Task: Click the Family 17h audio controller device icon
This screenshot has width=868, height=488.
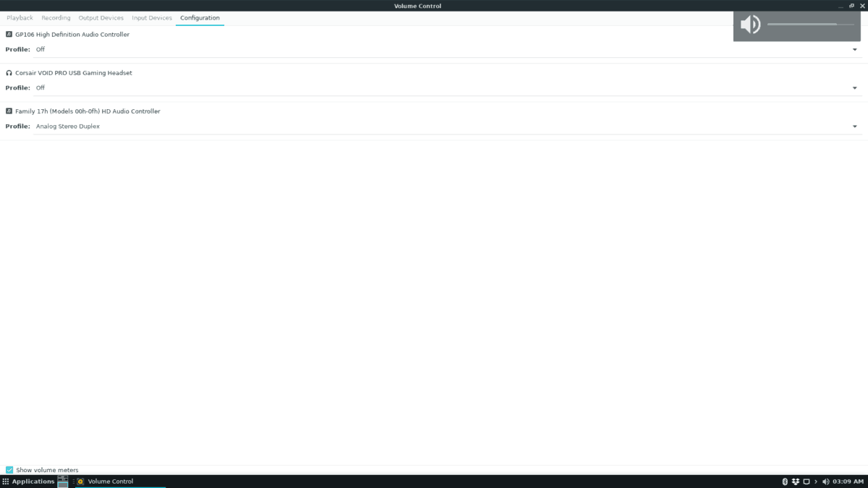Action: point(9,111)
